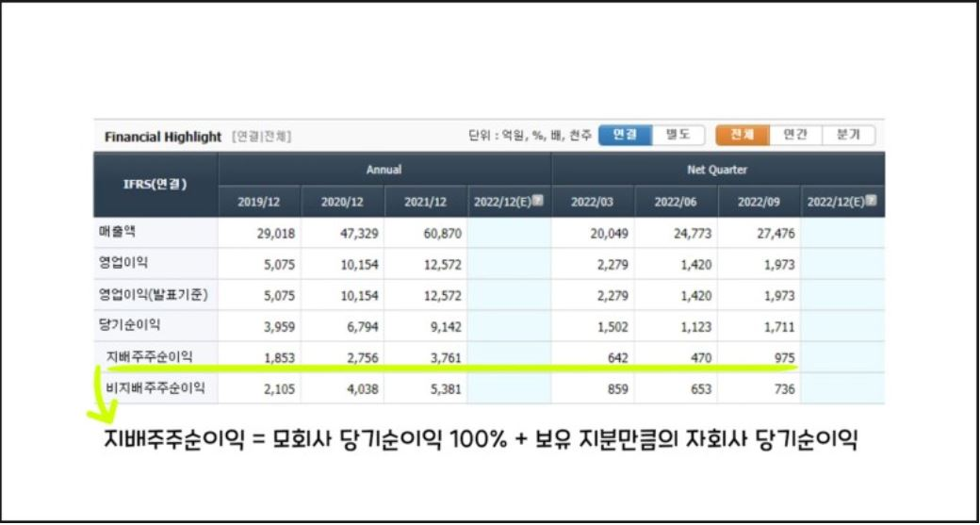Click help icon beside Net Quarter 2022/12(E)

pyautogui.click(x=872, y=201)
